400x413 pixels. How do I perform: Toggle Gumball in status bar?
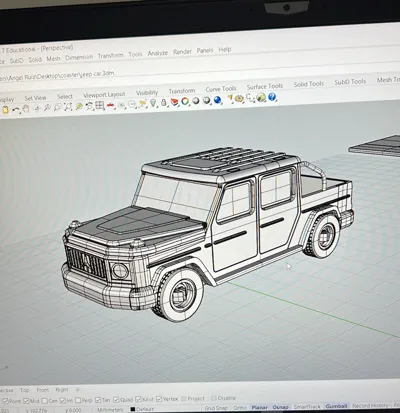click(x=336, y=406)
